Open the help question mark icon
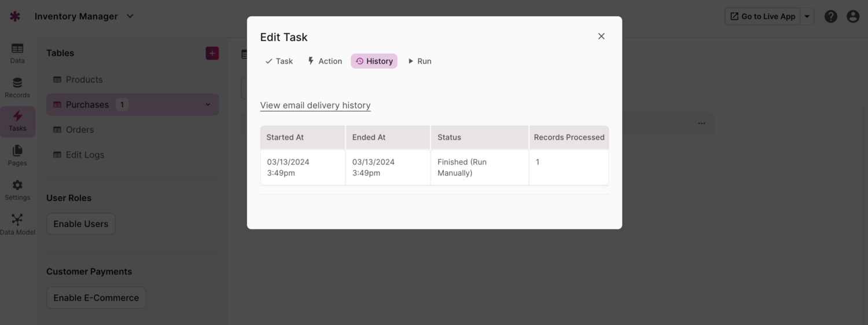The width and height of the screenshot is (868, 325). 831,16
